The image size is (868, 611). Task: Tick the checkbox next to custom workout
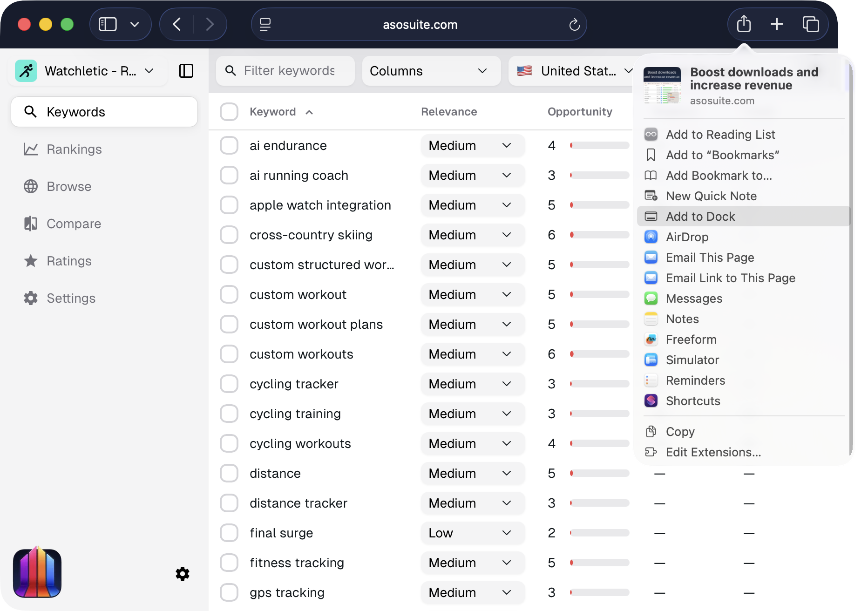(229, 294)
